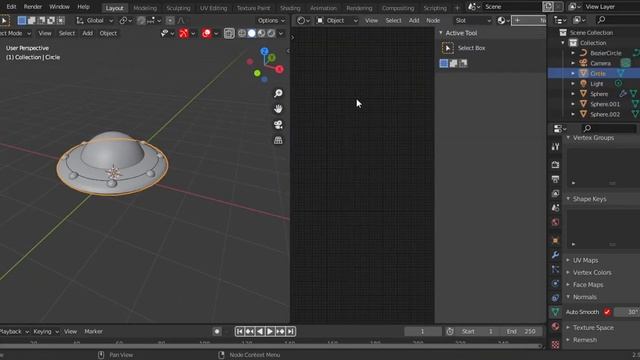Open the Output properties tab
Viewport: 640px width, 360px height.
point(555,179)
